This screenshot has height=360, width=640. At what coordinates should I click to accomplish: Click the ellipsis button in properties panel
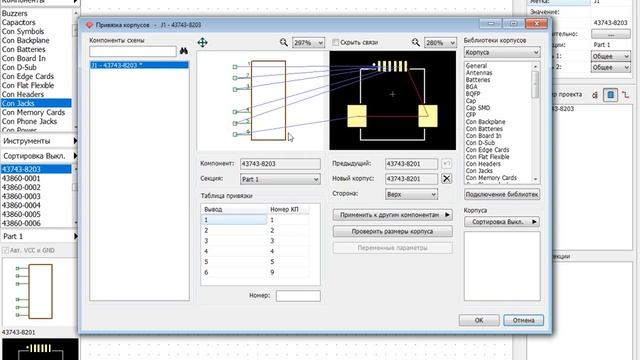point(611,34)
